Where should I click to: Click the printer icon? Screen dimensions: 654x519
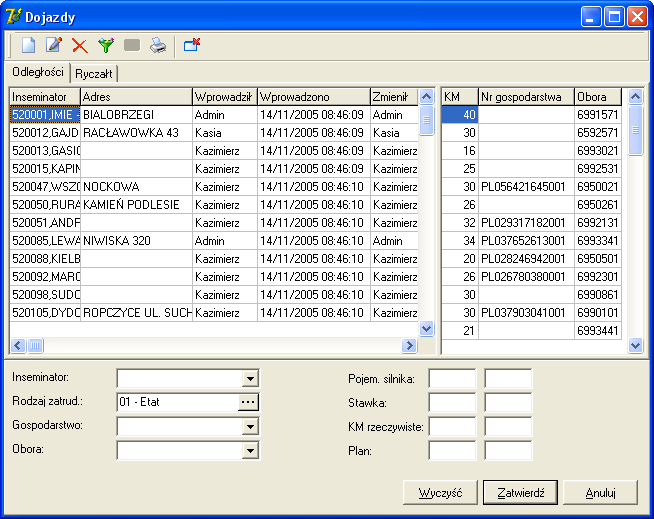tap(158, 45)
